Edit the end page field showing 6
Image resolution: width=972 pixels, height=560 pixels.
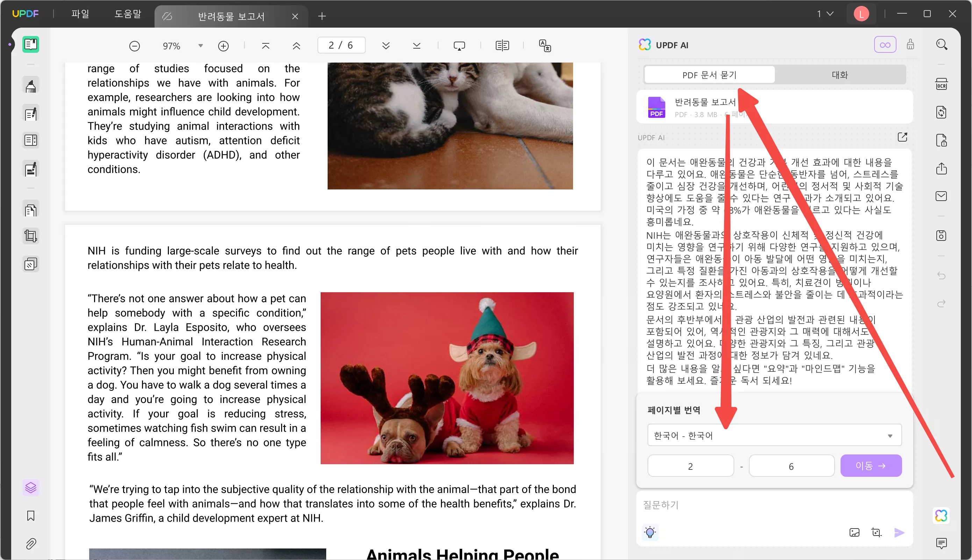(x=791, y=466)
